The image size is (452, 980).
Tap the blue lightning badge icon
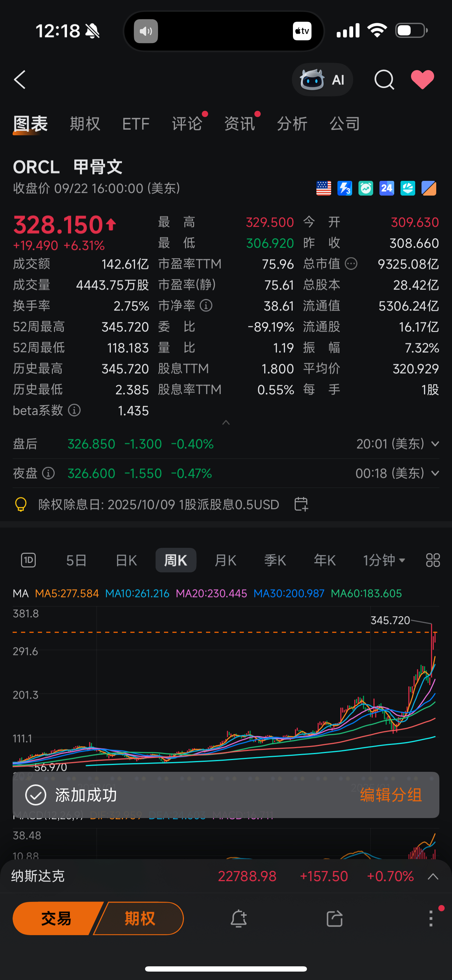345,188
